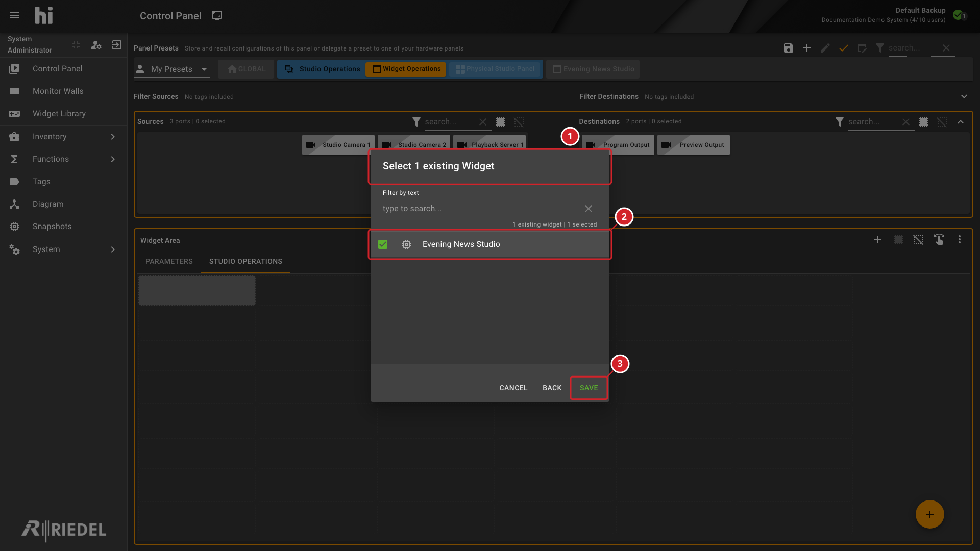Open Monitor Walls in sidebar
Viewport: 980px width, 551px height.
63,91
